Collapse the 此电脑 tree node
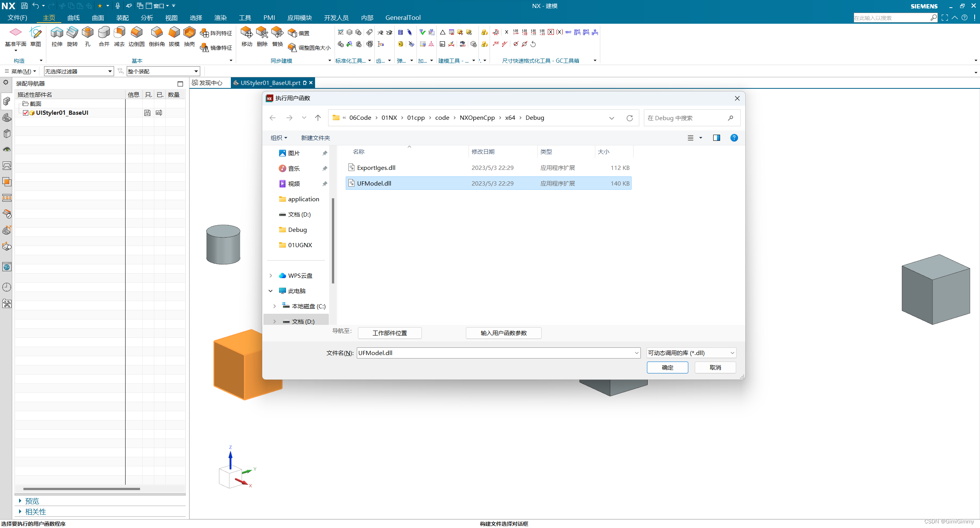This screenshot has width=980, height=528. pos(271,291)
